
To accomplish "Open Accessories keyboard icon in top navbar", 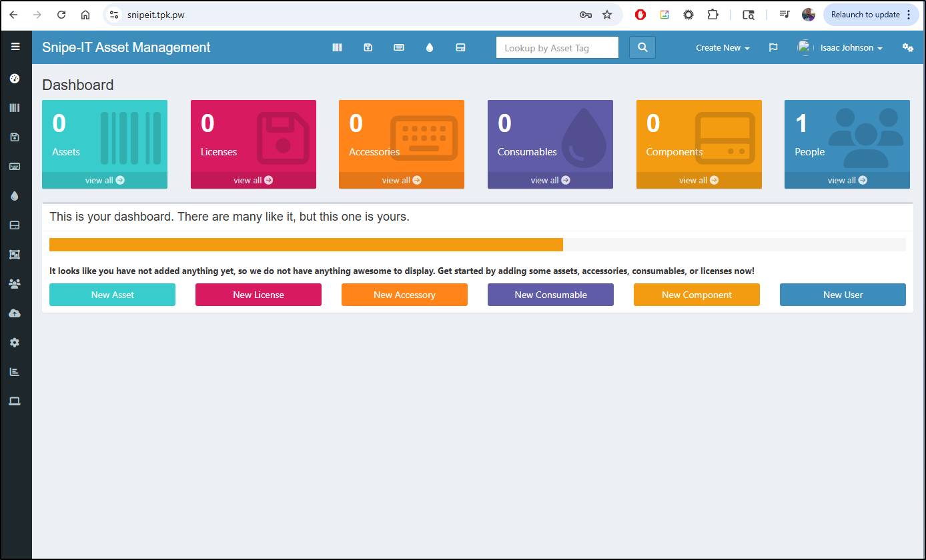I will 399,47.
